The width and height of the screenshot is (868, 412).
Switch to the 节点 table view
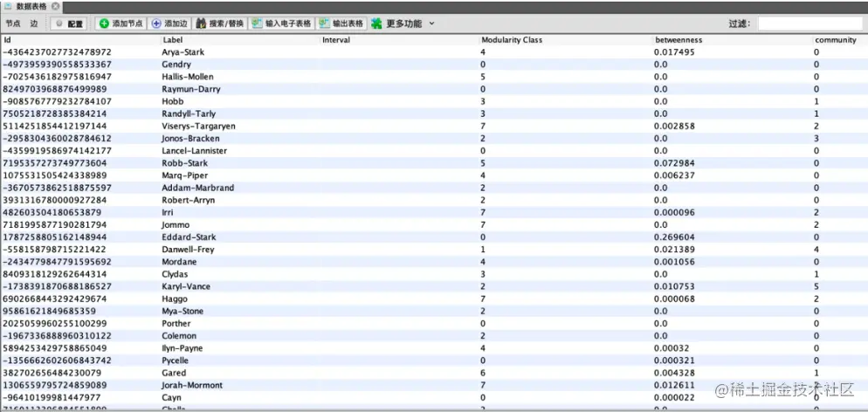(13, 24)
